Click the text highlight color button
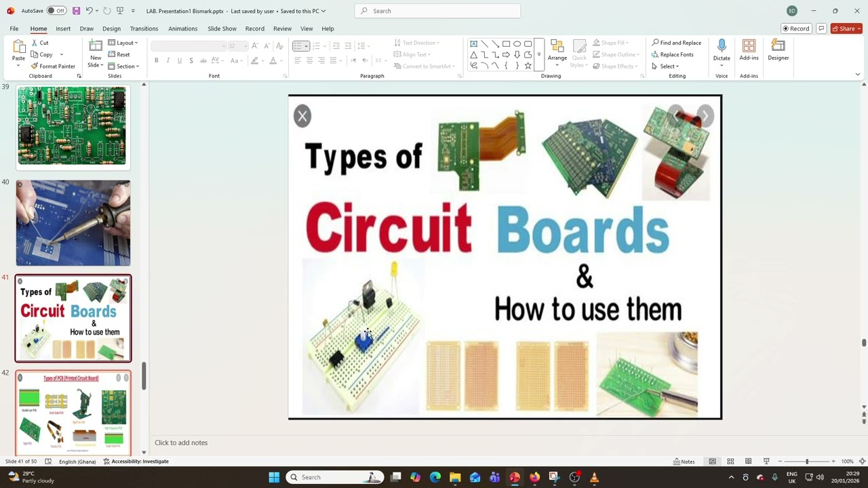The height and width of the screenshot is (488, 868). 254,60
